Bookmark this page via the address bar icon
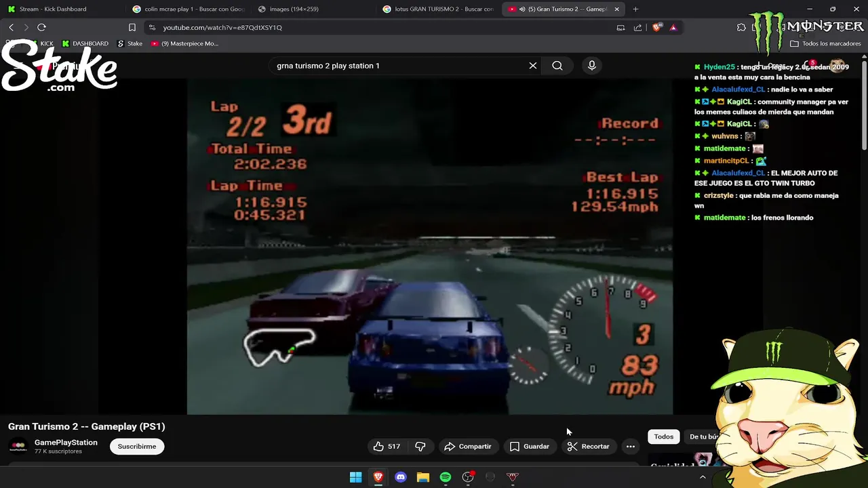Viewport: 868px width, 488px height. (132, 28)
